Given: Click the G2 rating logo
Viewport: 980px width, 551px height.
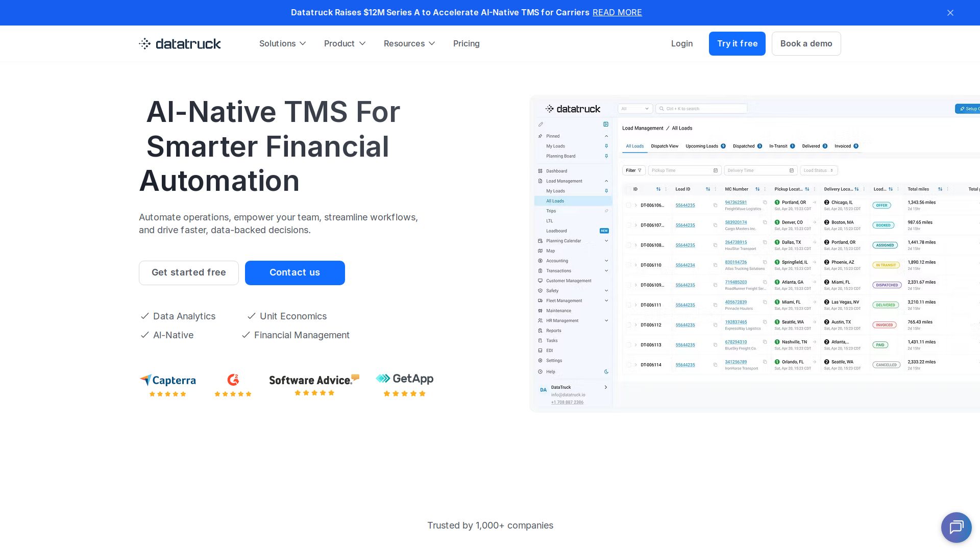Looking at the screenshot, I should [233, 385].
